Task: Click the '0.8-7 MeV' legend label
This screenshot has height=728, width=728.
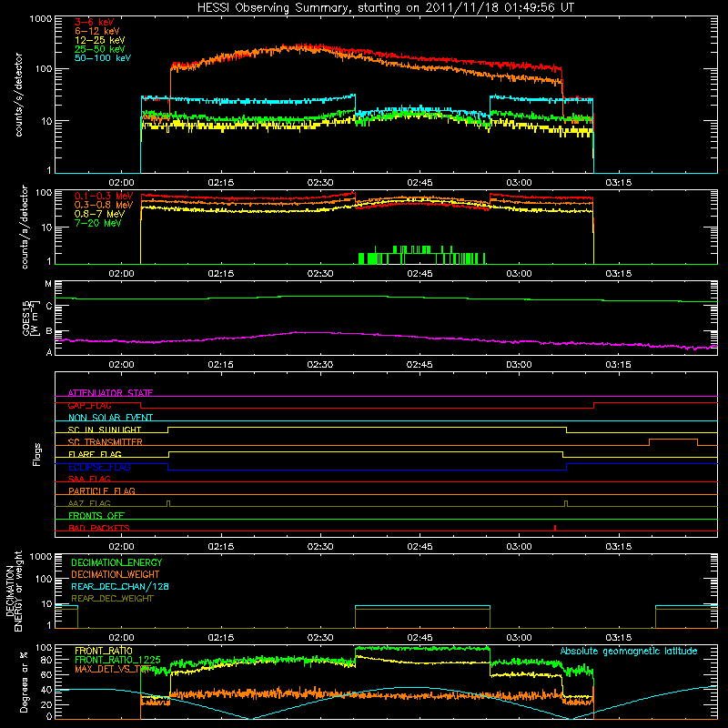Action: click(100, 214)
